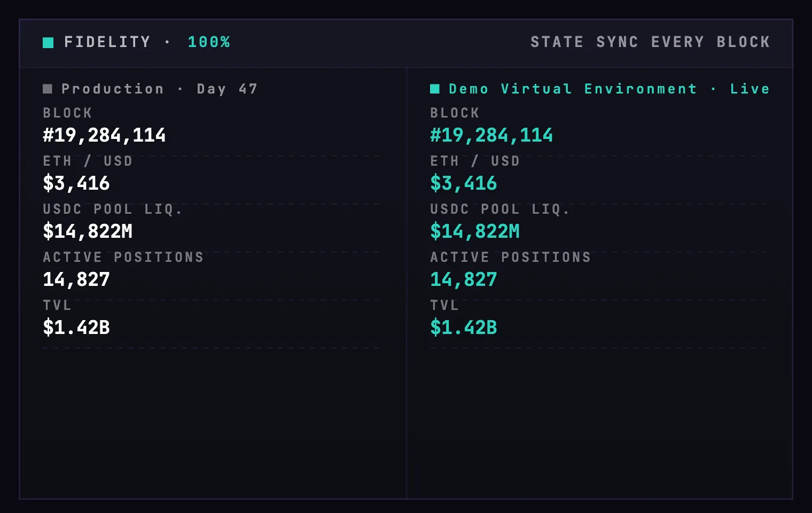This screenshot has width=812, height=513.
Task: Select the Production · Day 47 heading
Action: [160, 89]
